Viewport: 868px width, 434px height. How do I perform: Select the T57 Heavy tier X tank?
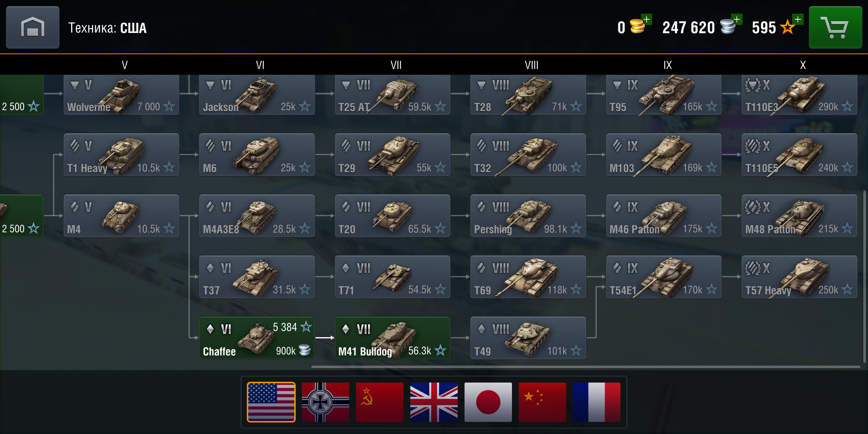[x=799, y=277]
